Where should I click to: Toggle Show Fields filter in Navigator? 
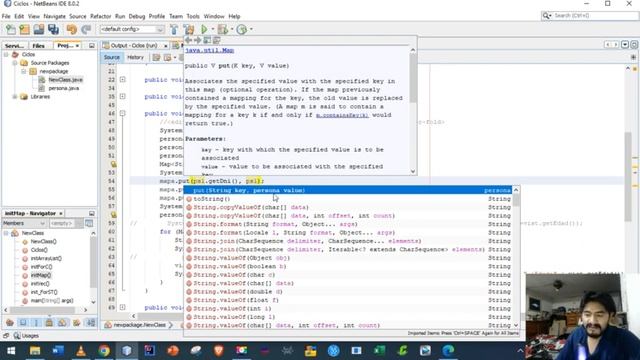coord(23,323)
